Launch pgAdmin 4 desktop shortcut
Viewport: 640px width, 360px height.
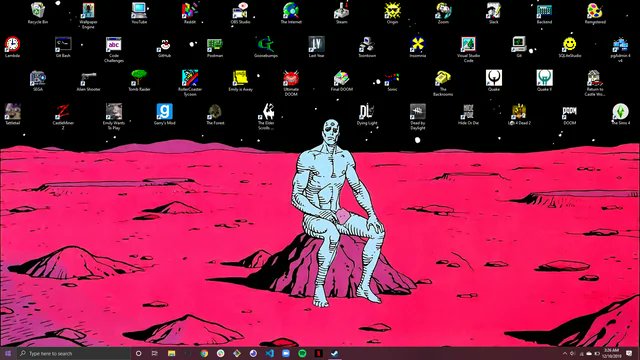620,49
